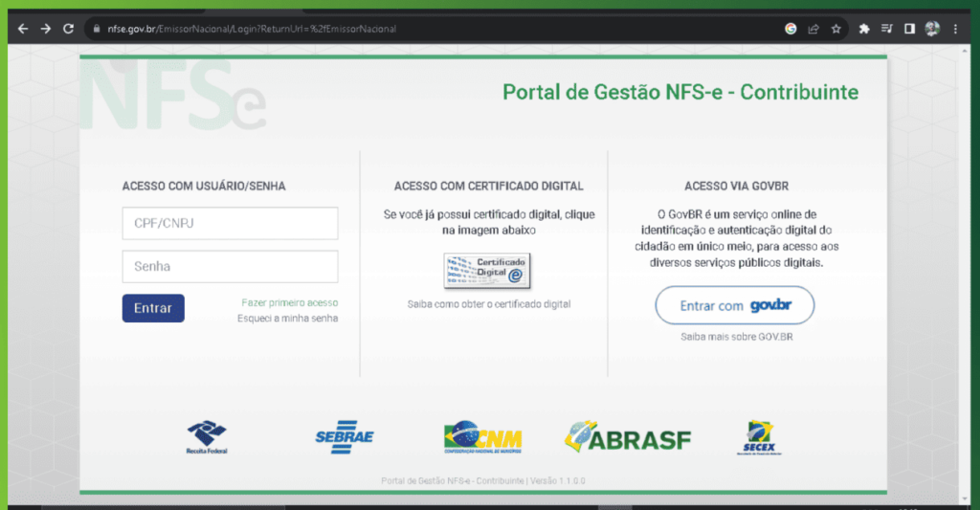
Task: Open Saiba mais sobre GOV.BR link
Action: (x=736, y=337)
